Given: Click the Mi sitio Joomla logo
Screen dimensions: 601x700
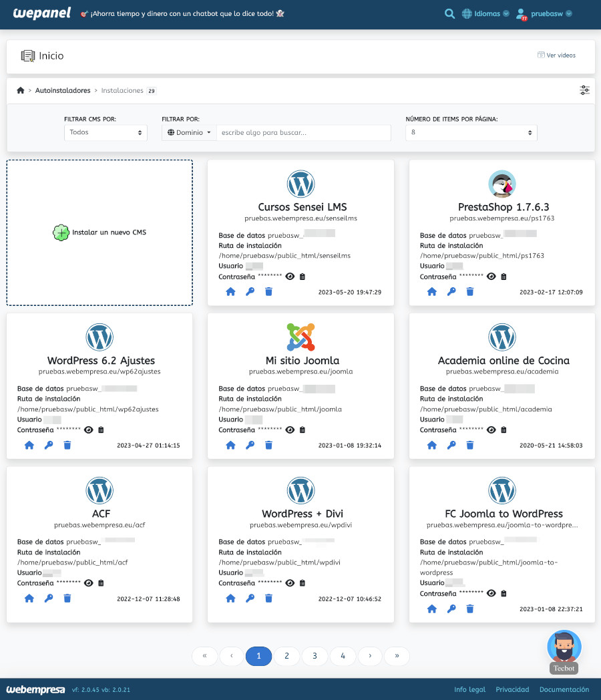Looking at the screenshot, I should pyautogui.click(x=300, y=337).
